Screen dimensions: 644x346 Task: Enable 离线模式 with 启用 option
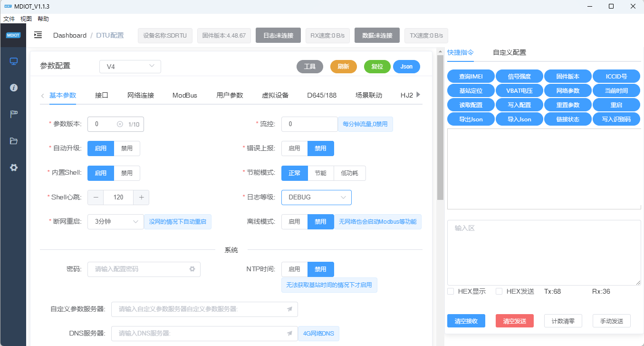pos(295,222)
